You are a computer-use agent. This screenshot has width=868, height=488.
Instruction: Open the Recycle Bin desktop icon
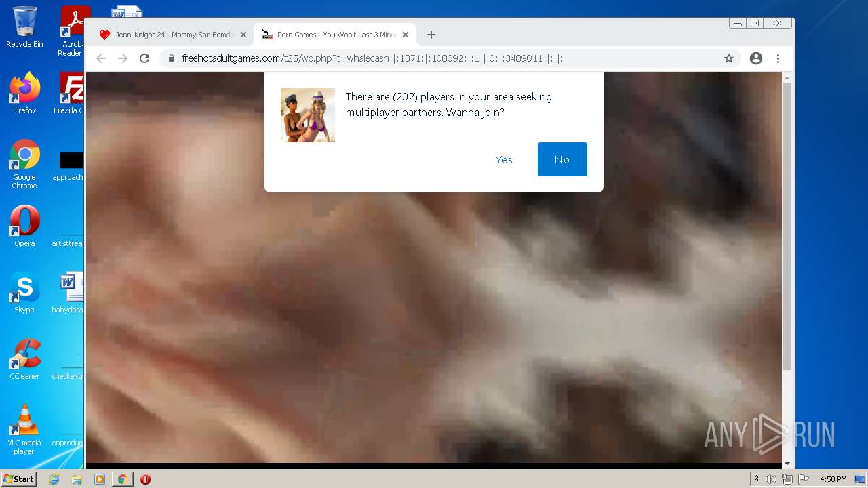point(24,27)
